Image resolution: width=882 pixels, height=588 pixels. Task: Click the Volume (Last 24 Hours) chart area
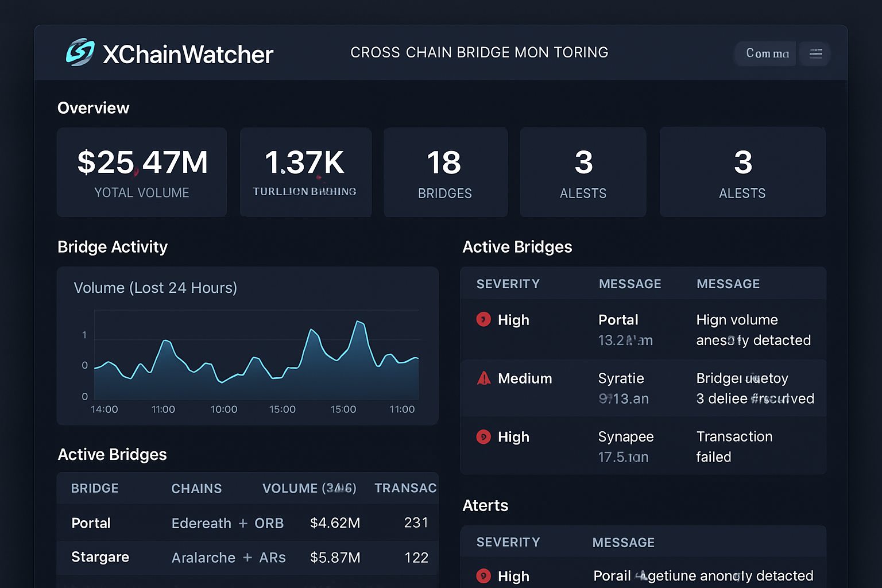coord(247,356)
